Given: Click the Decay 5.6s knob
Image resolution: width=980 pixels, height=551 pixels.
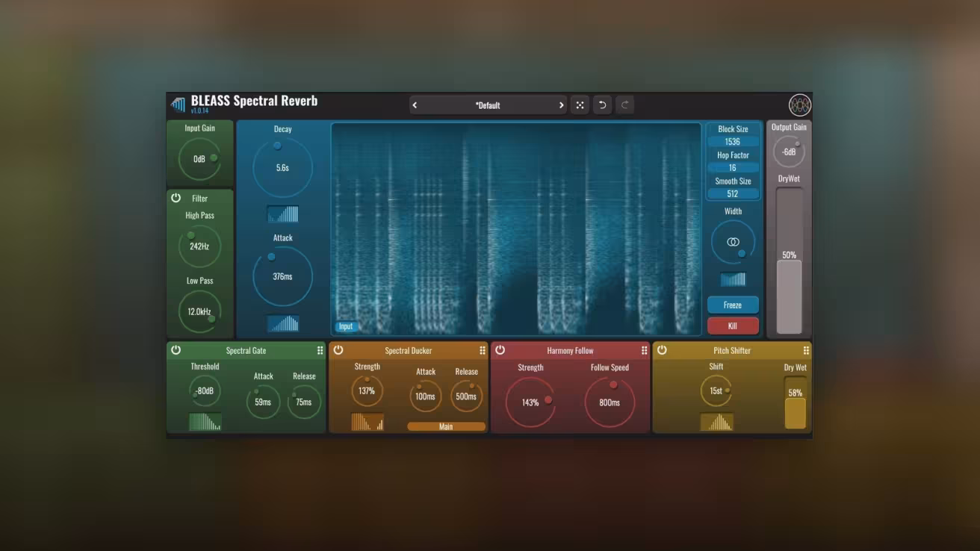Looking at the screenshot, I should pyautogui.click(x=282, y=168).
